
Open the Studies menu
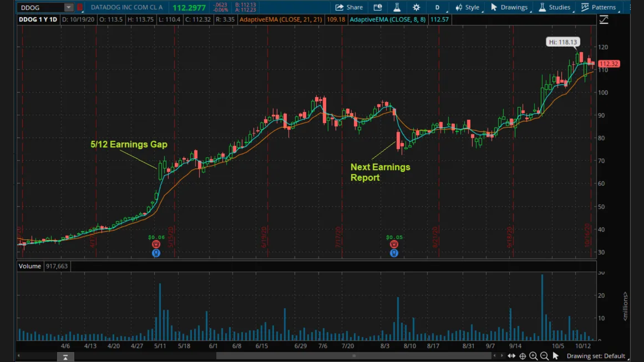555,7
